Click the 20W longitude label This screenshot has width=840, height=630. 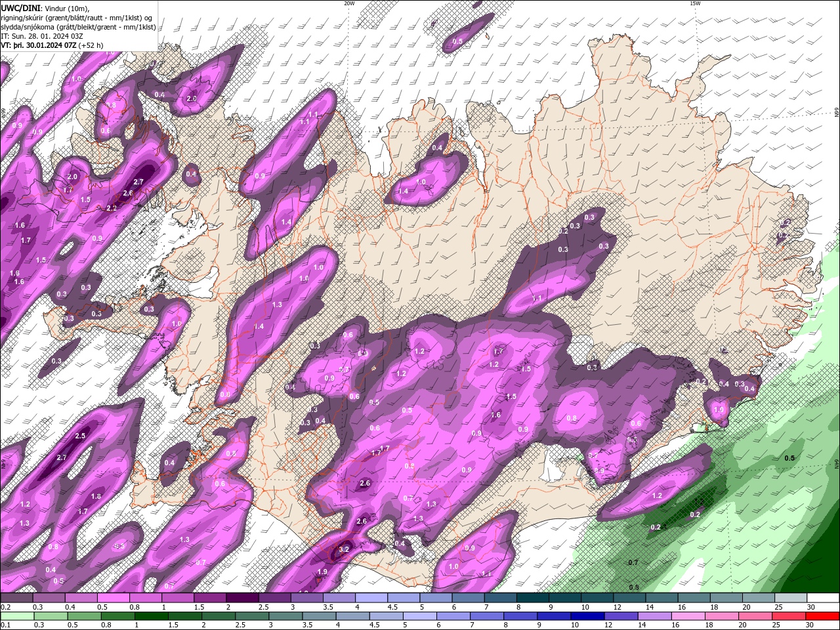coord(349,3)
